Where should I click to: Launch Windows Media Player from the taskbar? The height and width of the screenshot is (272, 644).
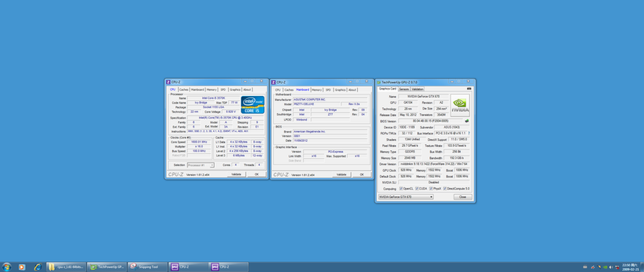coord(22,267)
